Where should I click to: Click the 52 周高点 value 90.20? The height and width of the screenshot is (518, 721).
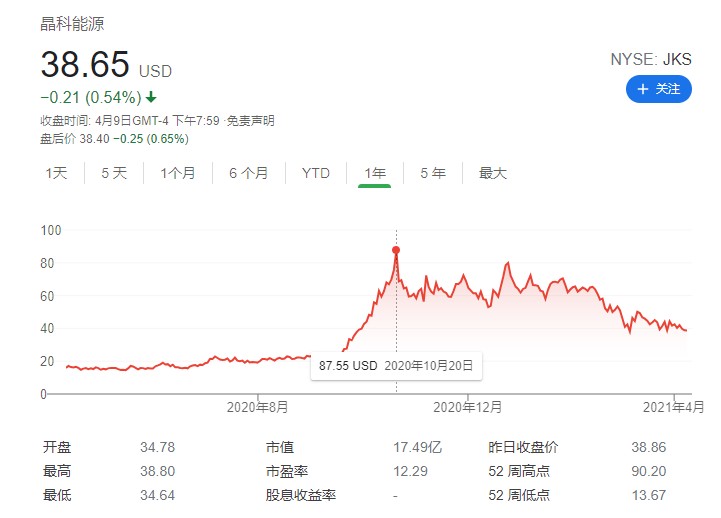coord(648,471)
